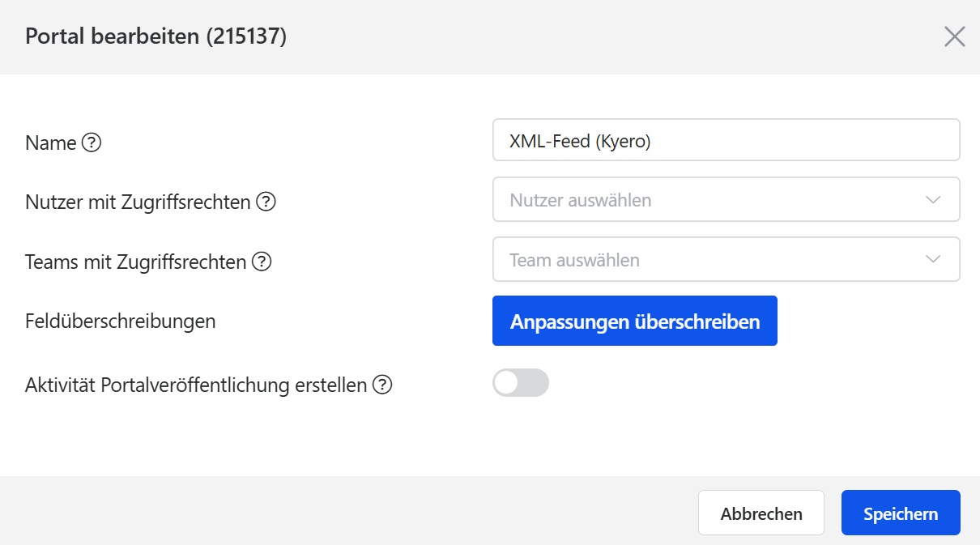Open the Team auswählen dropdown field
This screenshot has height=545, width=980.
(x=713, y=260)
